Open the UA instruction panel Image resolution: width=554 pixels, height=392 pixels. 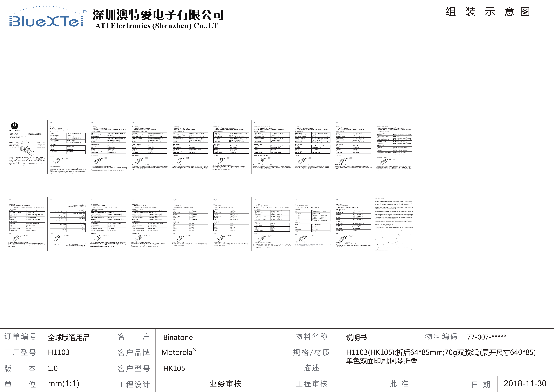[149, 224]
